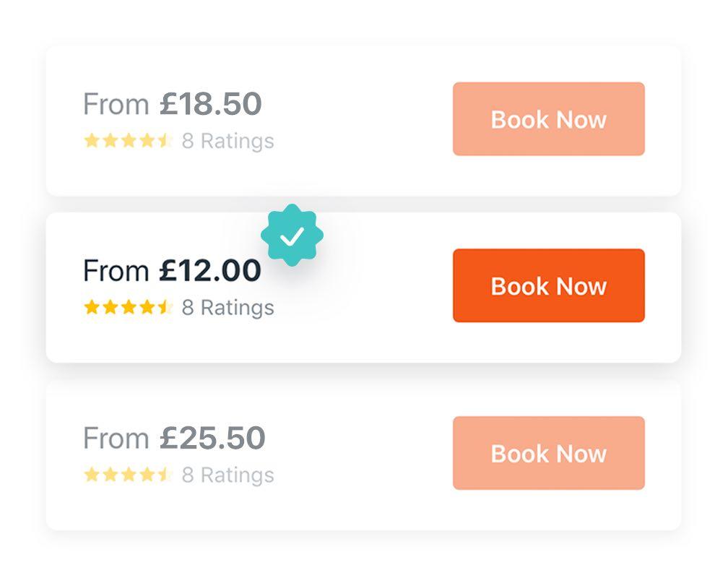Click Book Now for the £12.00 option

(x=549, y=285)
